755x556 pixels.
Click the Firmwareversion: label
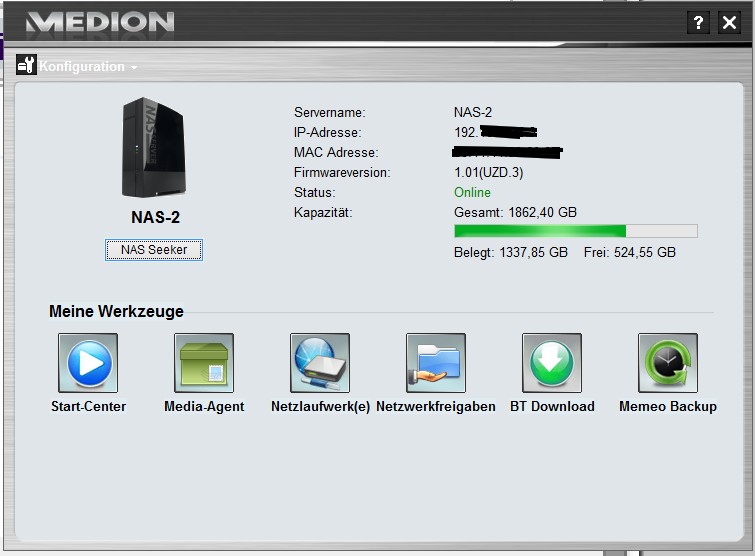click(342, 172)
